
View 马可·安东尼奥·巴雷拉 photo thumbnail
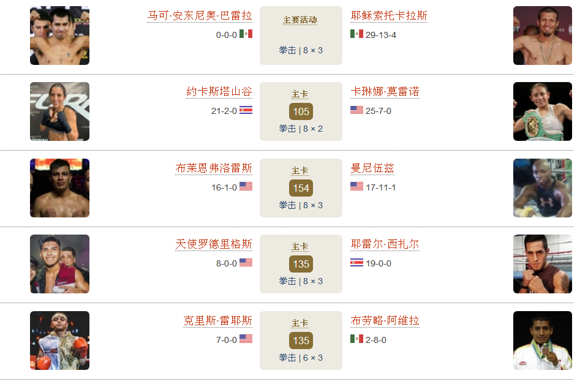pos(59,36)
